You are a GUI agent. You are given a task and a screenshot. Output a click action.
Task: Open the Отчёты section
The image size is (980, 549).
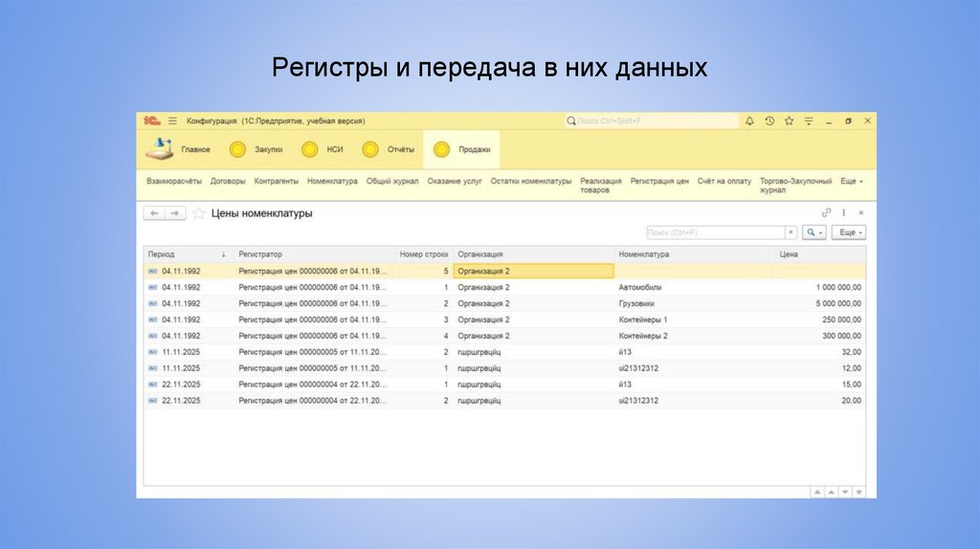[x=389, y=149]
